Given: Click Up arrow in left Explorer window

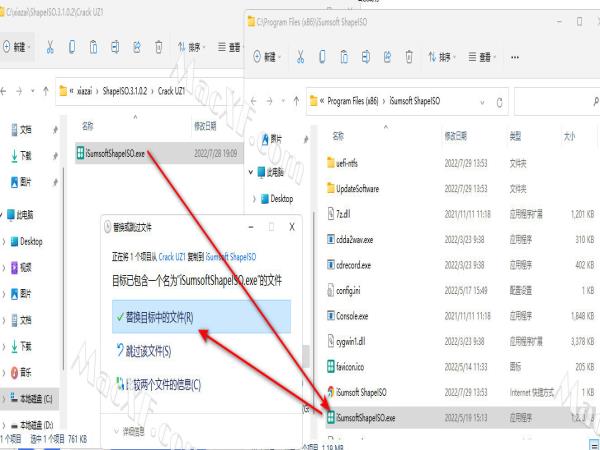Looking at the screenshot, I should pos(46,91).
